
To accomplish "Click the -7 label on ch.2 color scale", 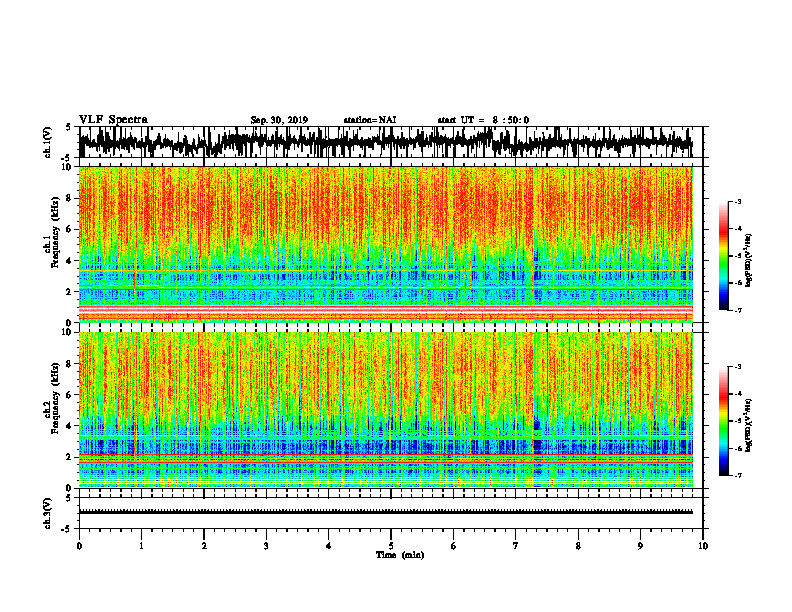I will click(738, 475).
